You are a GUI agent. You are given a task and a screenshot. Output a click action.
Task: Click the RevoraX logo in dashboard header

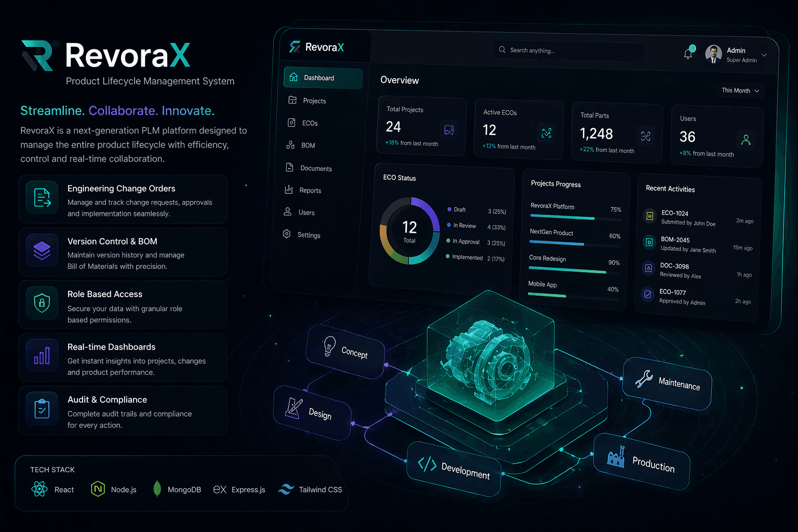point(316,47)
